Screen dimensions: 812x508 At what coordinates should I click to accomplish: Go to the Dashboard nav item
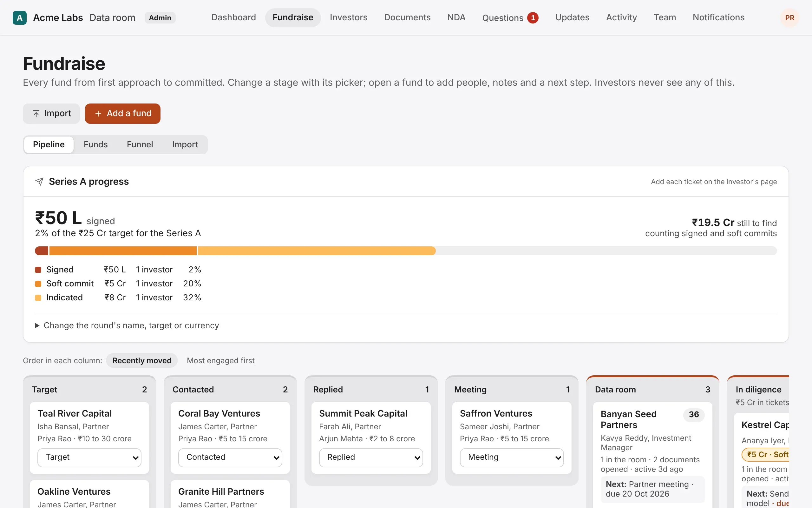[x=233, y=17]
